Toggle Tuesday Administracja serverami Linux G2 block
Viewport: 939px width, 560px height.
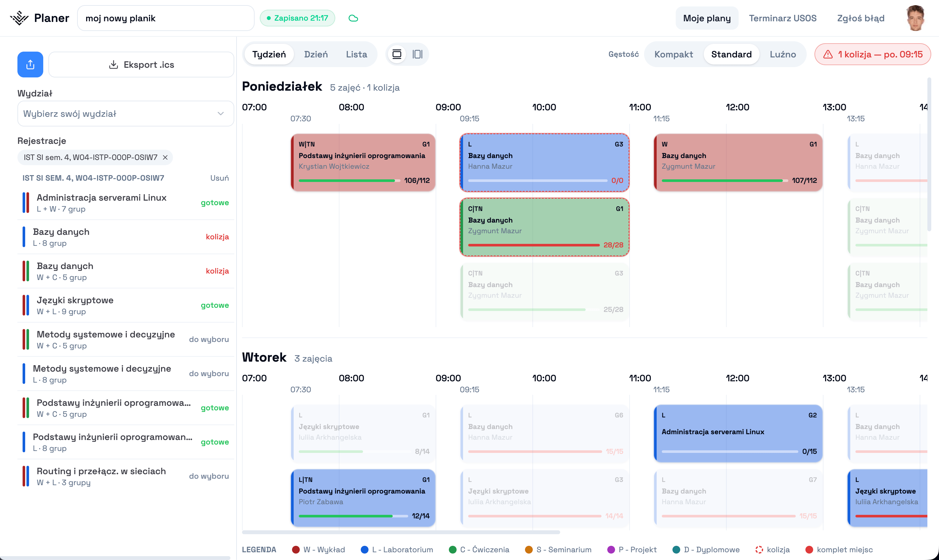point(738,433)
